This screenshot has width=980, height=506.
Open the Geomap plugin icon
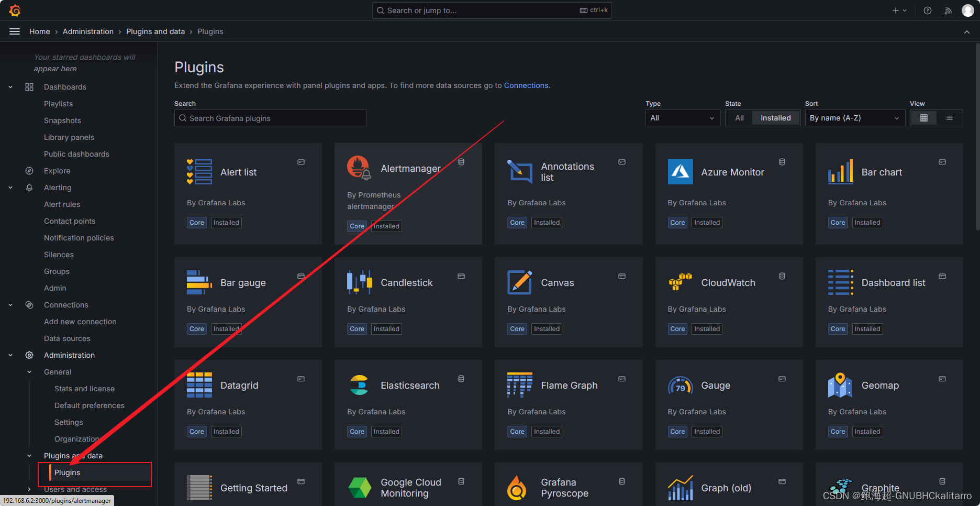(x=841, y=385)
